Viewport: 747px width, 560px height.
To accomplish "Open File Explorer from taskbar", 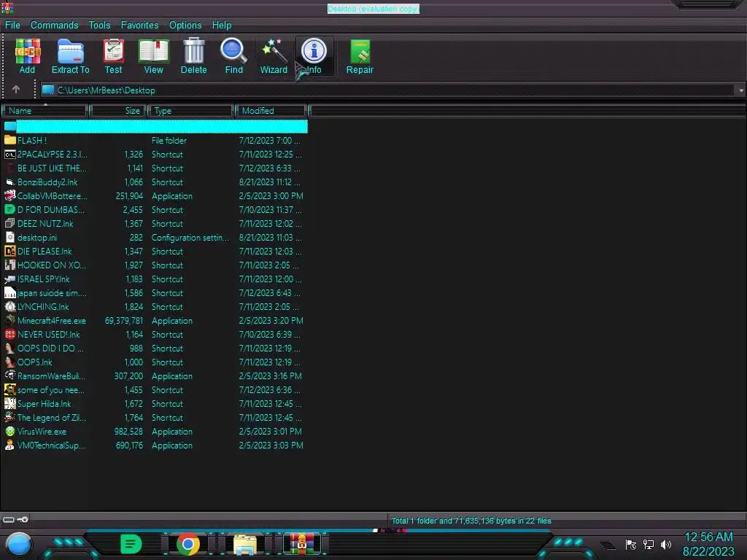I will (245, 544).
